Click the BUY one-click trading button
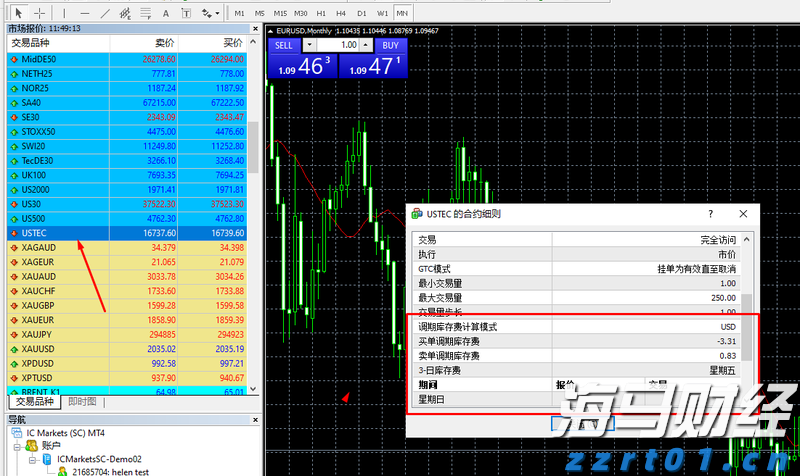The height and width of the screenshot is (476, 800). point(390,45)
